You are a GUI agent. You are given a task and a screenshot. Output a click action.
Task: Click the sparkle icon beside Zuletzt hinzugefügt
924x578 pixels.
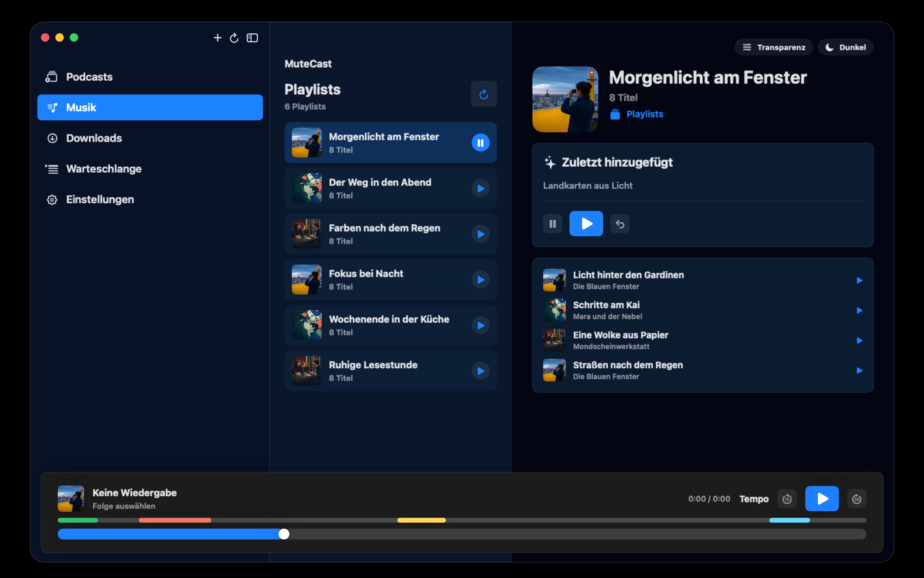pyautogui.click(x=550, y=162)
